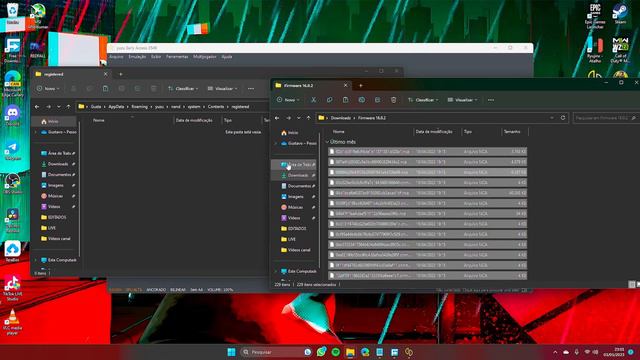Toggle ANCORADO dock mode in yuzu status bar
Viewport: 640px width, 360px height.
[156, 290]
